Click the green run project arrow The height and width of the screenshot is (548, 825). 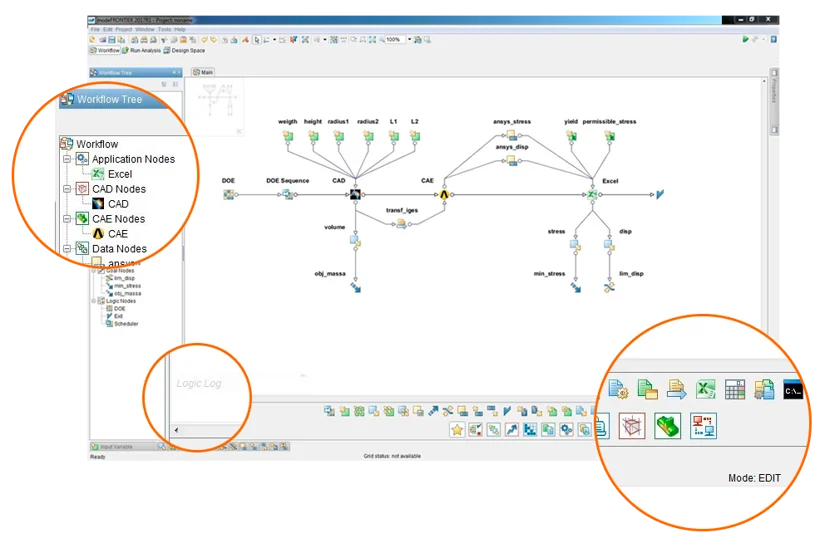(x=745, y=39)
